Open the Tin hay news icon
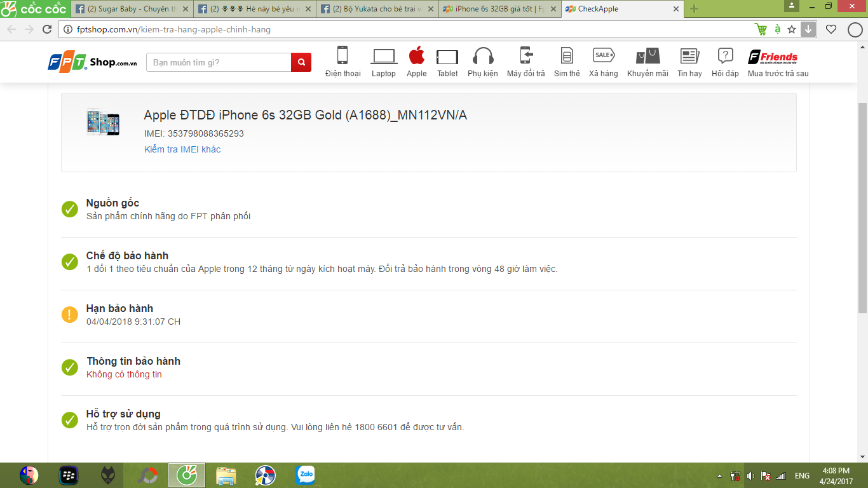The height and width of the screenshot is (488, 868). tap(689, 62)
